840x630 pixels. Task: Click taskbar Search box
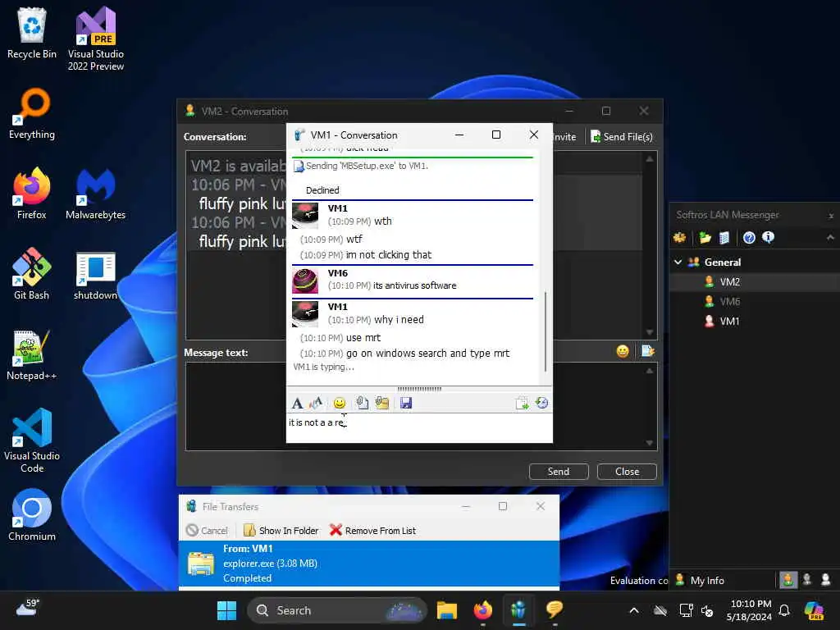(x=337, y=610)
